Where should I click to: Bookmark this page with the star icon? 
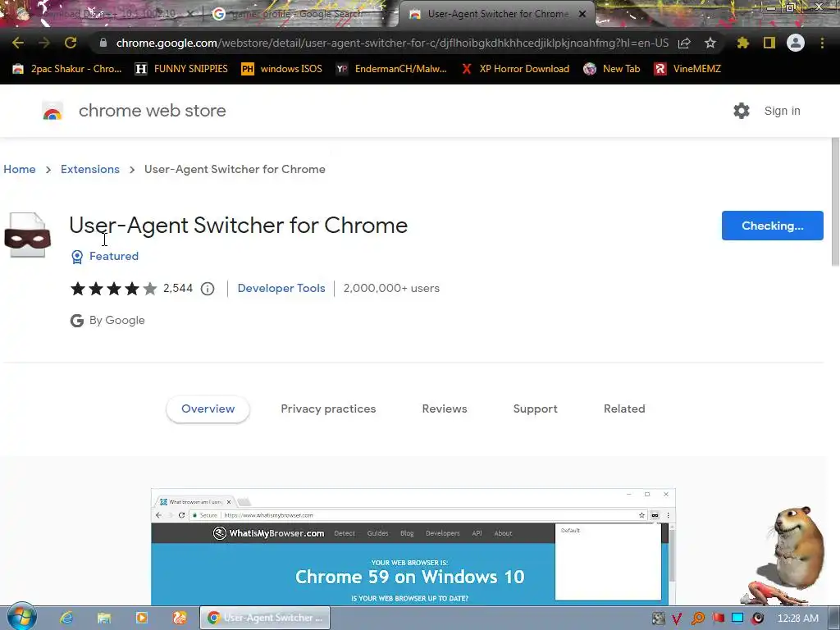click(710, 43)
